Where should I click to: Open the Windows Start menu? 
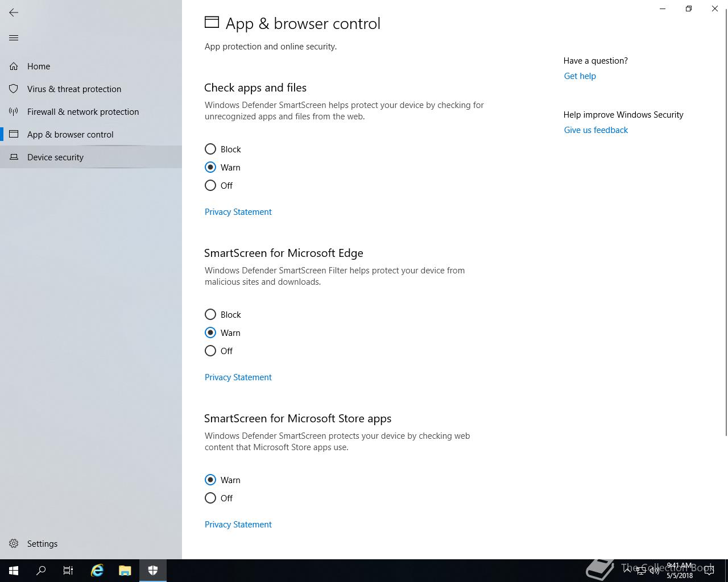tap(14, 571)
